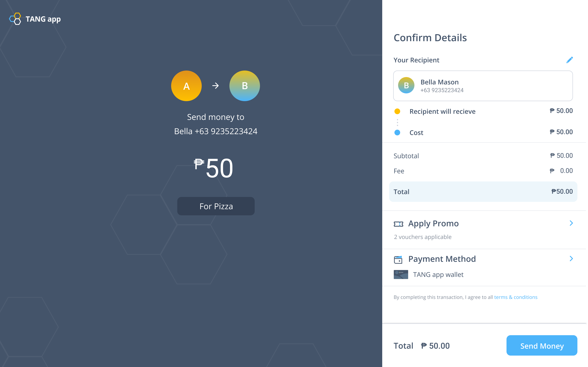Click the For Pizza note field
Image resolution: width=588 pixels, height=367 pixels.
coord(216,206)
